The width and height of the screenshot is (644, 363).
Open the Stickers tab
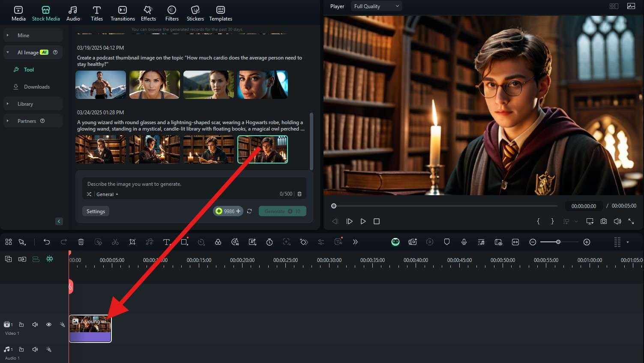[x=195, y=13]
